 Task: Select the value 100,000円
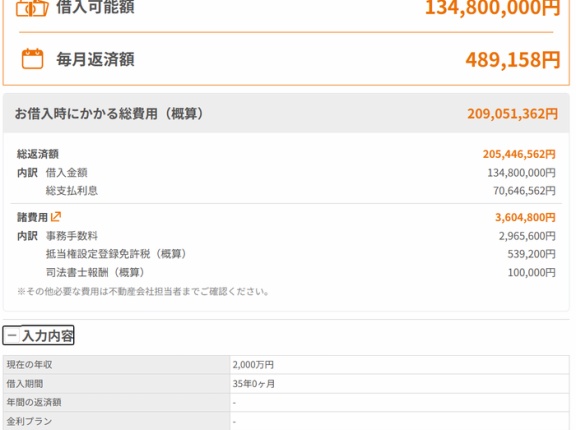coord(531,272)
